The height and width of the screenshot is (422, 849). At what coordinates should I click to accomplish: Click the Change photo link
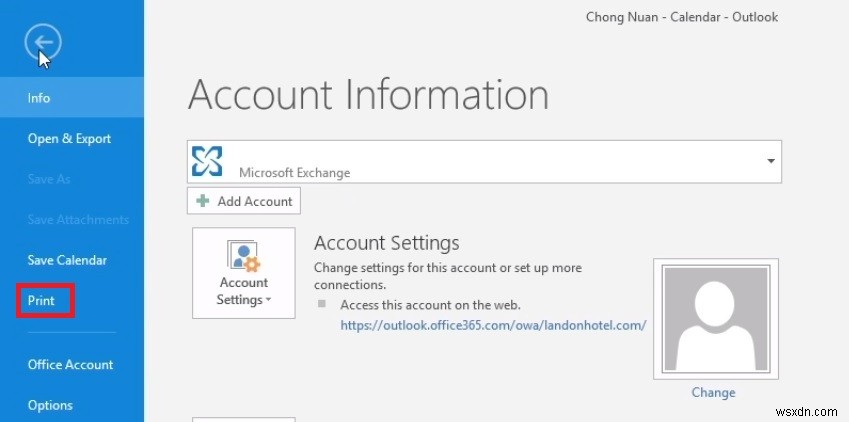713,392
